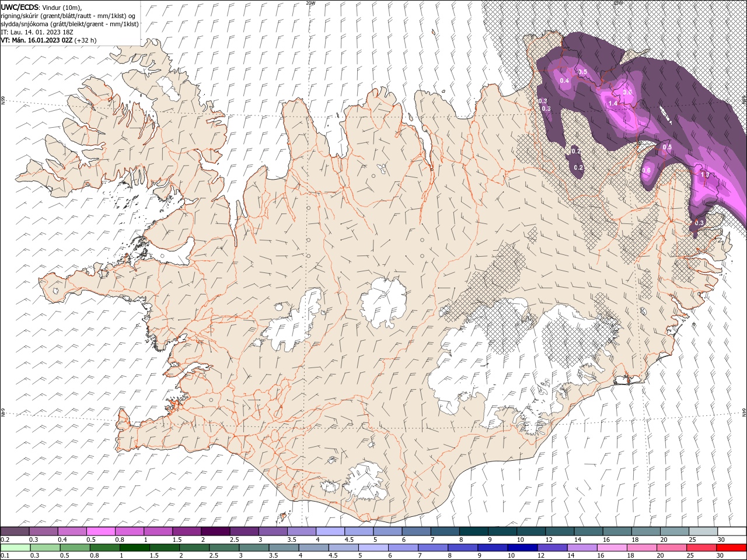Viewport: 747px width, 560px height.
Task: Click the 1.4 snowfall value on the map
Action: 613,103
